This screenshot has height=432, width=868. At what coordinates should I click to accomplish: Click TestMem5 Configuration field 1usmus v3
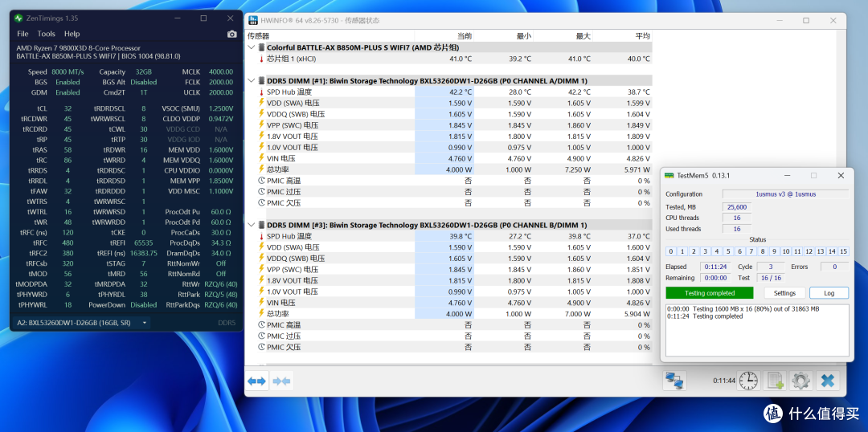[785, 194]
